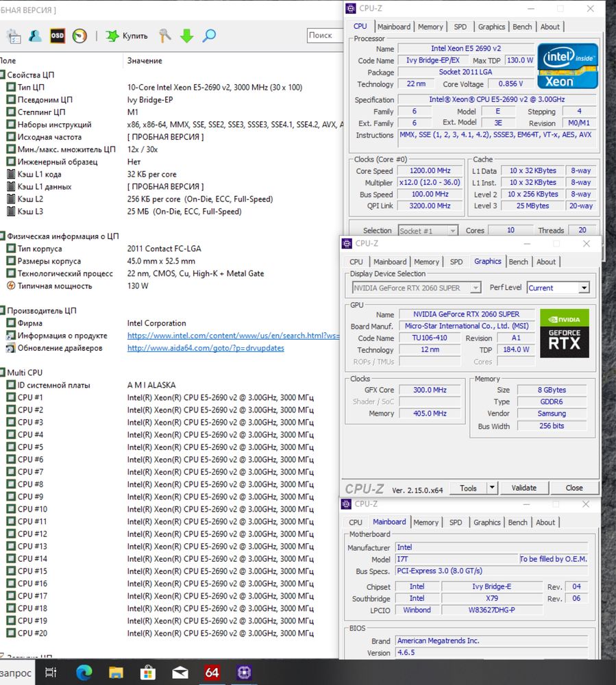Open SPD tab in bottom CPU-Z window
This screenshot has width=616, height=685.
(x=456, y=523)
